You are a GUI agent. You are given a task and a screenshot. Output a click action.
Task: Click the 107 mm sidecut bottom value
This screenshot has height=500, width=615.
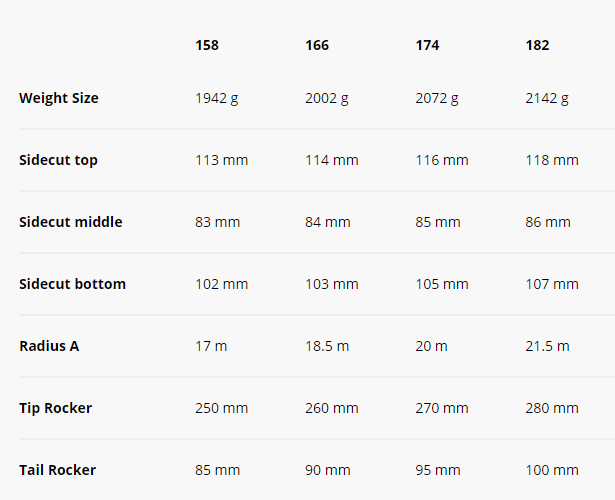point(552,284)
